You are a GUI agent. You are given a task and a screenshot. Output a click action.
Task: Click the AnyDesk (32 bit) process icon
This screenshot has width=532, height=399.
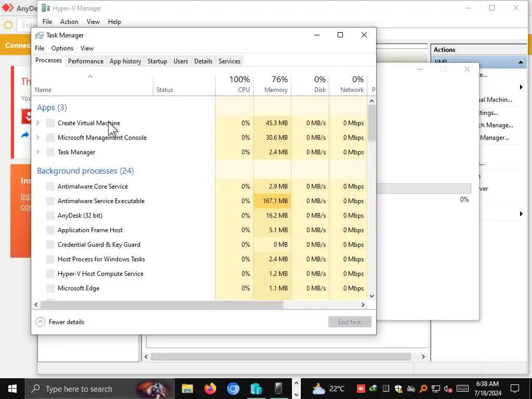[50, 216]
